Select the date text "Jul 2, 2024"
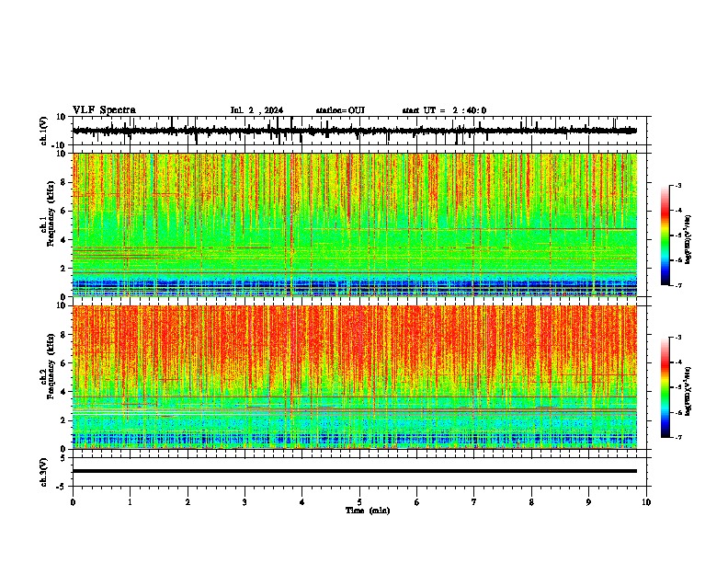This screenshot has height=563, width=728. click(256, 110)
